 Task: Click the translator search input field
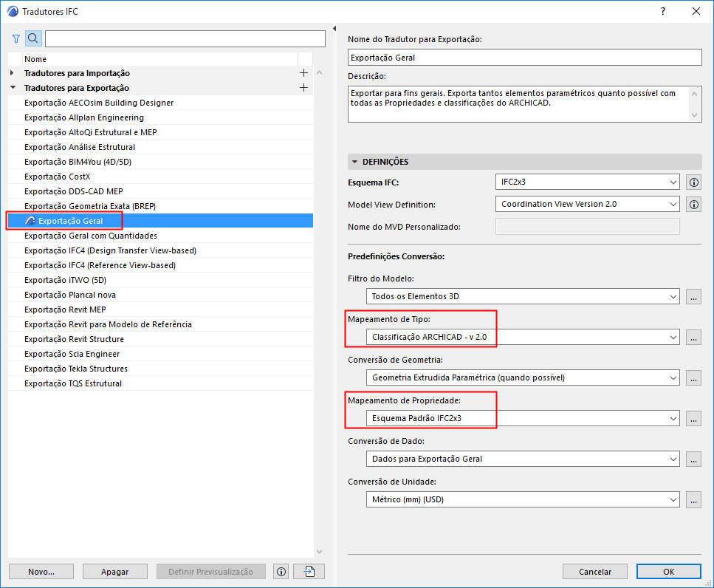pos(185,38)
